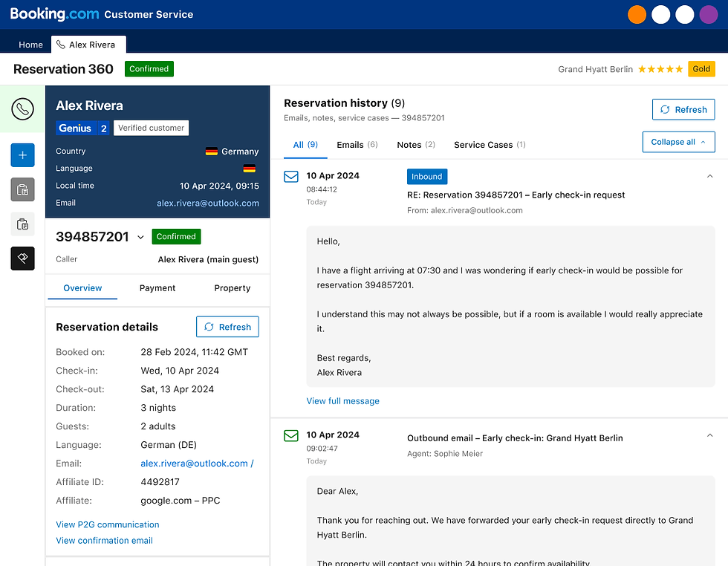This screenshot has width=728, height=566.
Task: Click the inbound email envelope icon
Action: coord(291,177)
